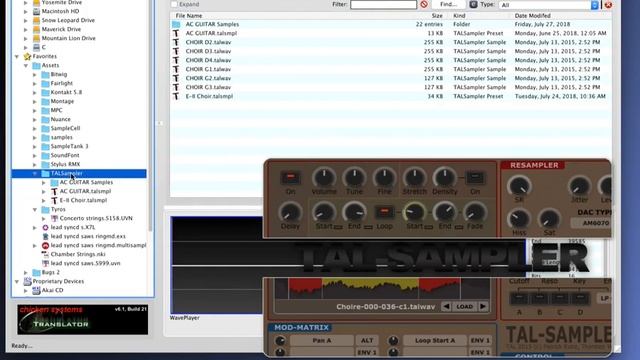
Task: Click the Macintosh HD drive icon
Action: pyautogui.click(x=36, y=11)
